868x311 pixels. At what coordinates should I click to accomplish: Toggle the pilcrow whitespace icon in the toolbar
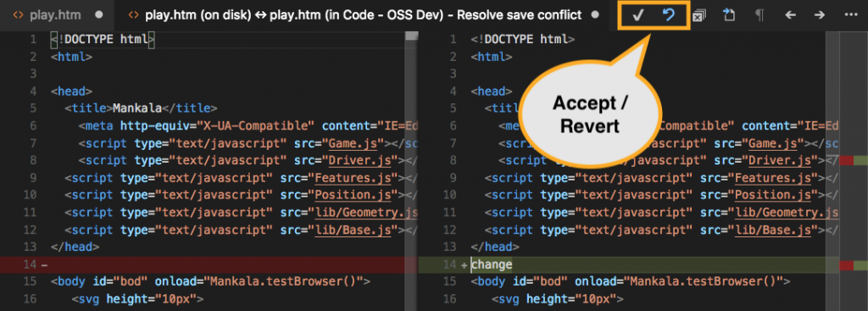[759, 15]
